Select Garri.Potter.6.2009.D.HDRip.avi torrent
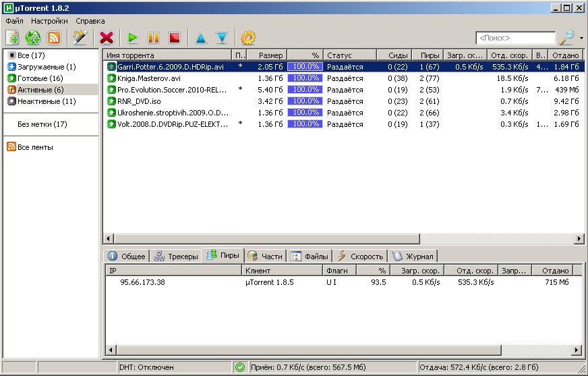Image resolution: width=588 pixels, height=376 pixels. [x=343, y=67]
